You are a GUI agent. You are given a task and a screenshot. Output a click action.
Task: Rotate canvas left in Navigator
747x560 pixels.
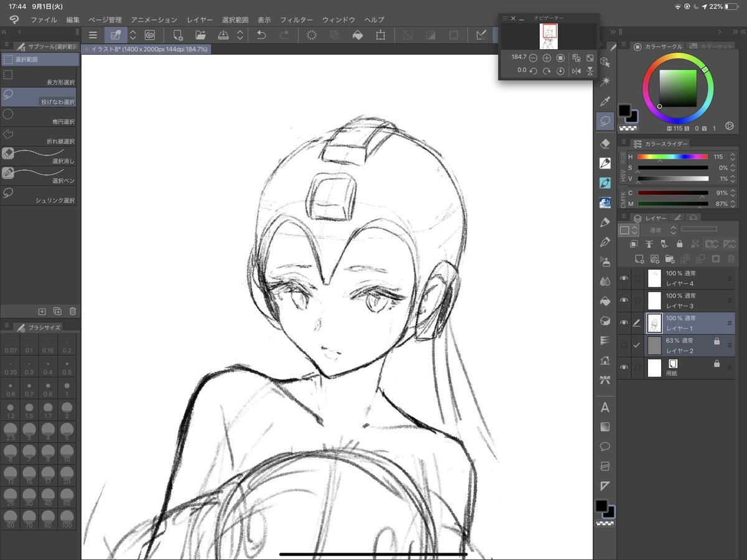[533, 71]
